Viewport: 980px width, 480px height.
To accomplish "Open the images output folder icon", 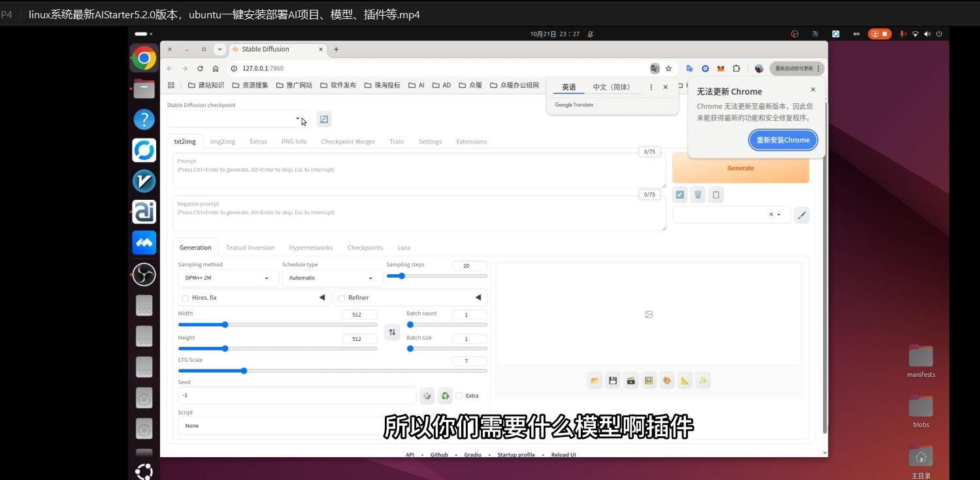I will [595, 381].
